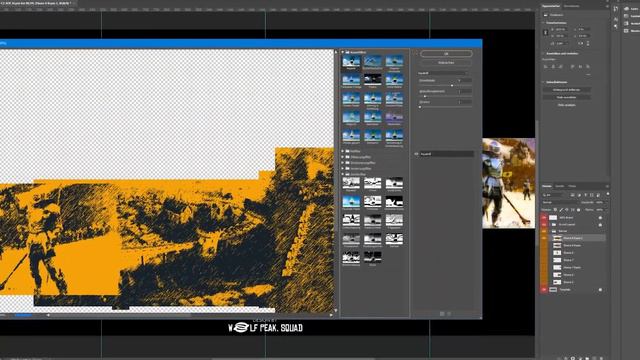The height and width of the screenshot is (360, 640).
Task: Filter layers by smart objects icon
Action: pyautogui.click(x=598, y=195)
